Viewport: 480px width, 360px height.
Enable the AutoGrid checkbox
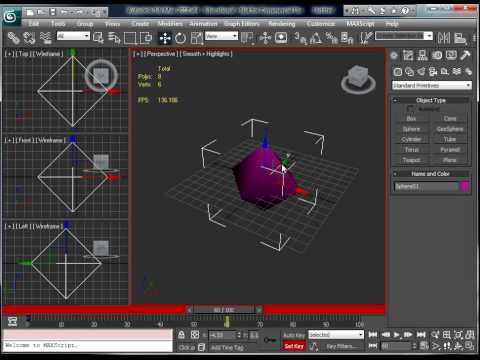pos(410,109)
